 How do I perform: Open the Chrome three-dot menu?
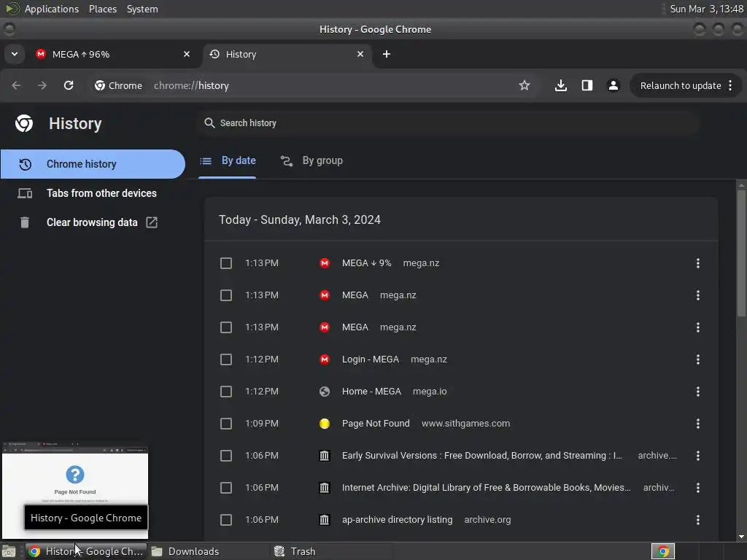[x=730, y=86]
